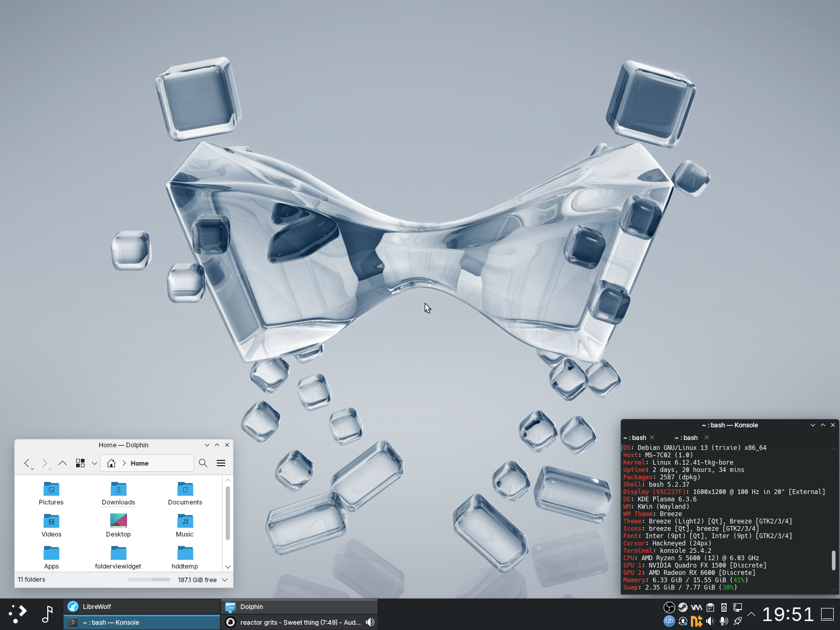
Task: Open Dolphin view mode dropdown arrow
Action: (x=94, y=463)
